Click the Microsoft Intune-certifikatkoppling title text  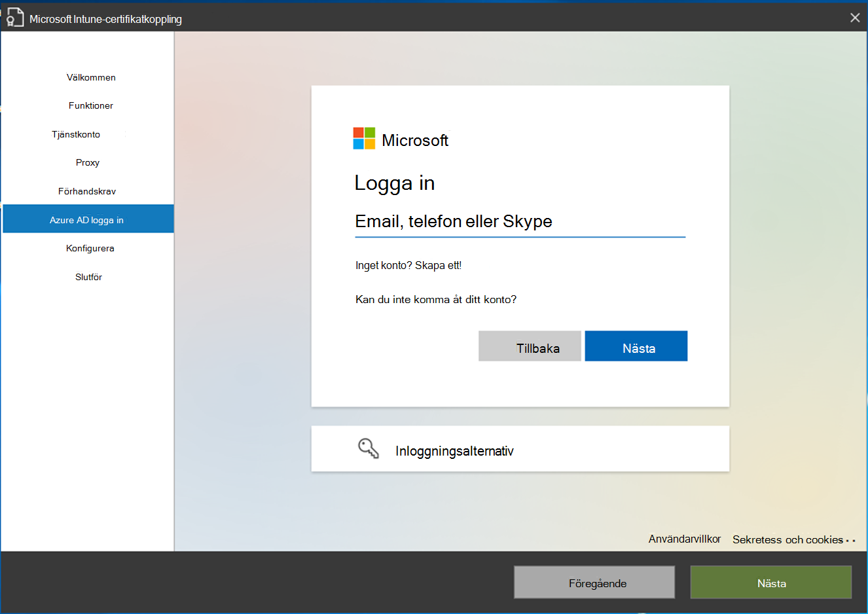pos(105,19)
